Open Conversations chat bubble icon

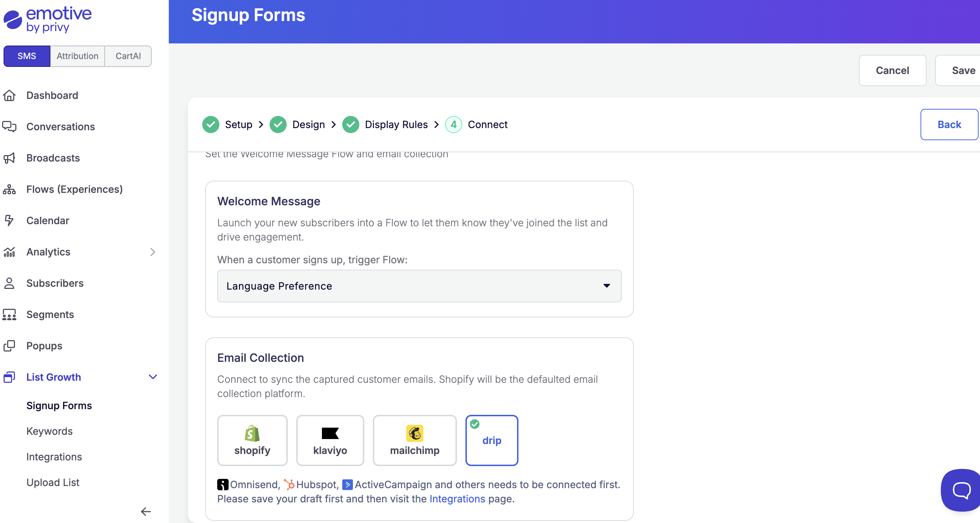[9, 127]
